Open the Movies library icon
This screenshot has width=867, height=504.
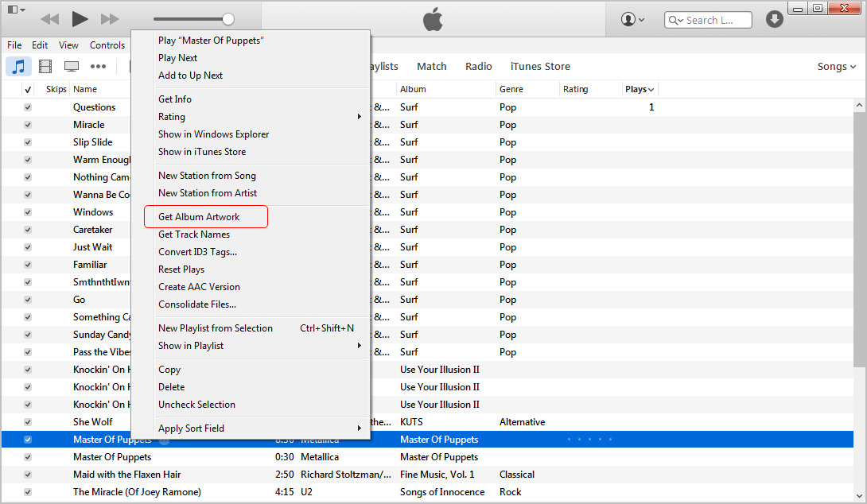(45, 66)
